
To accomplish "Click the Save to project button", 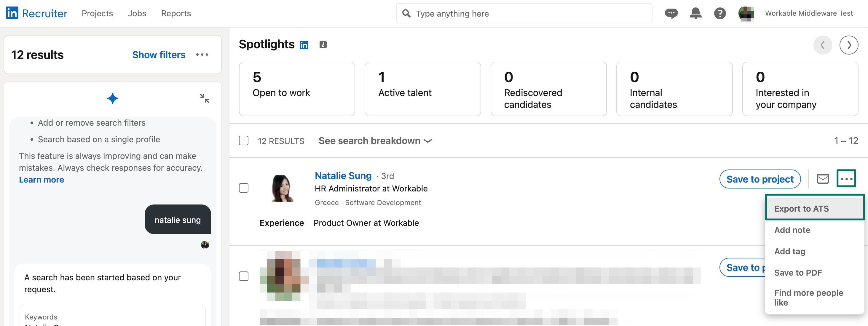I will click(759, 179).
